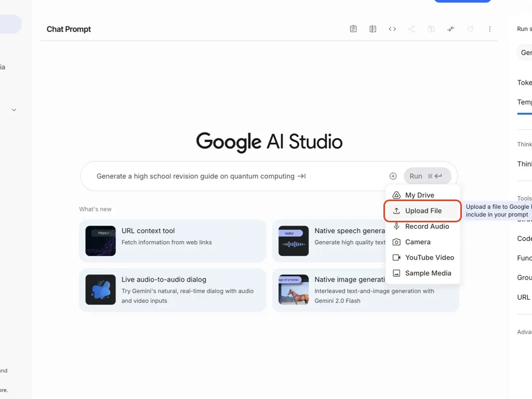The height and width of the screenshot is (399, 532).
Task: Open the Live audio-to-audio dialog card
Action: (x=172, y=290)
